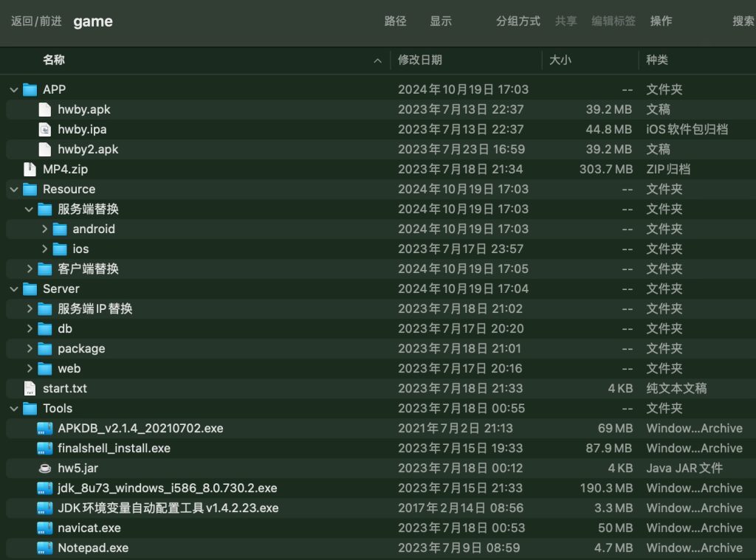Screen dimensions: 756x560
Task: Collapse the APP folder
Action: tap(14, 89)
